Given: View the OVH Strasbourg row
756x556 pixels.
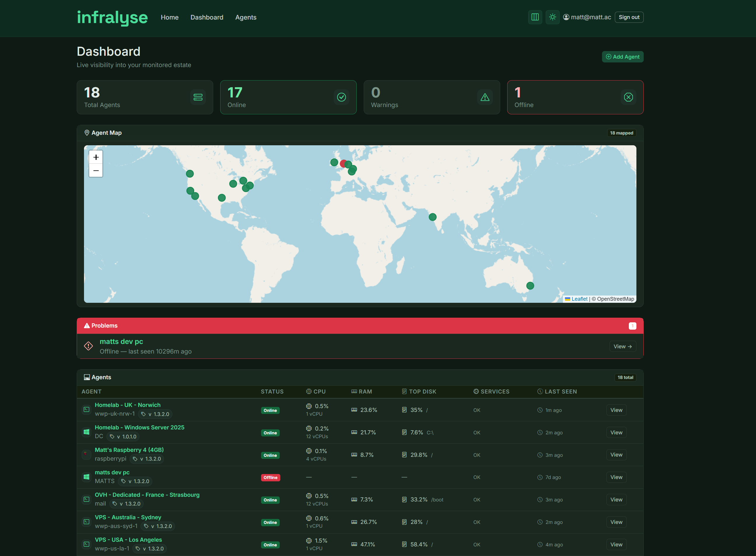Looking at the screenshot, I should (616, 499).
